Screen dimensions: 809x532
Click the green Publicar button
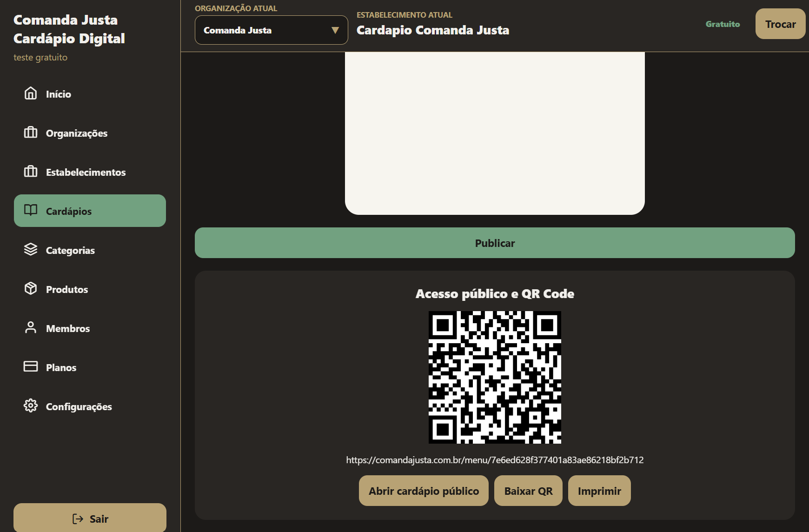pos(495,243)
